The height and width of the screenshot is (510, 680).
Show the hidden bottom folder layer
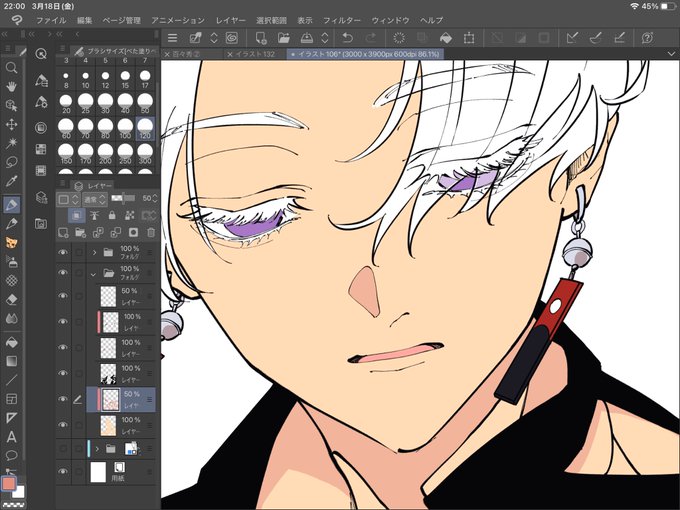click(63, 448)
